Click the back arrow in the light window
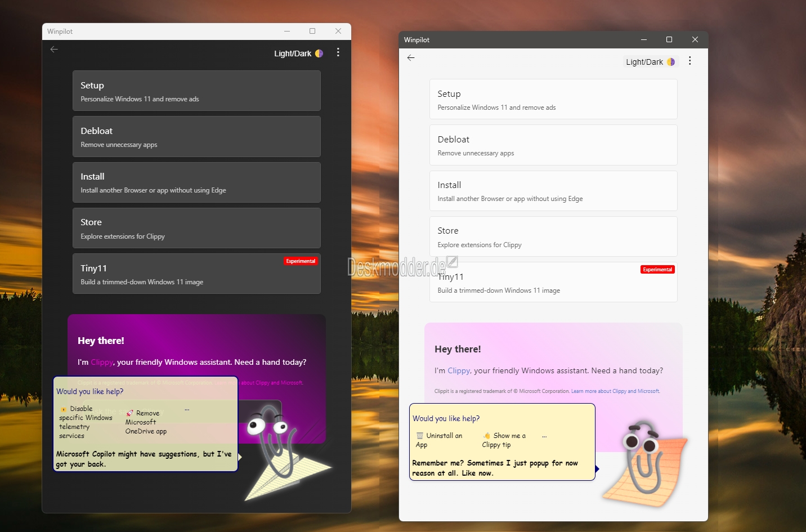806x532 pixels. tap(411, 58)
